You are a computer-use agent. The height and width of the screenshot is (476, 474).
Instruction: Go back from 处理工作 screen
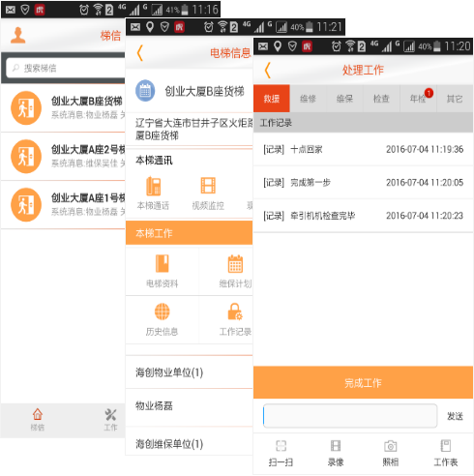coord(267,71)
